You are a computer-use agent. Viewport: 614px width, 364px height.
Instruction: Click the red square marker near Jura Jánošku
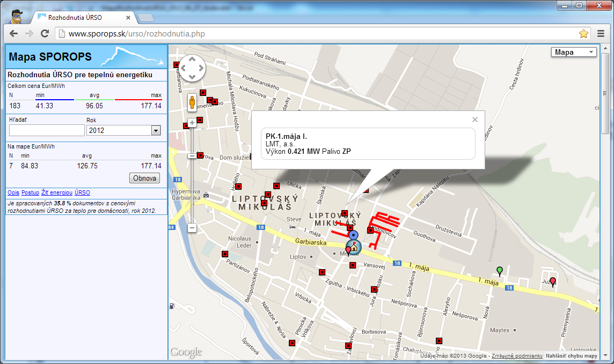[374, 289]
